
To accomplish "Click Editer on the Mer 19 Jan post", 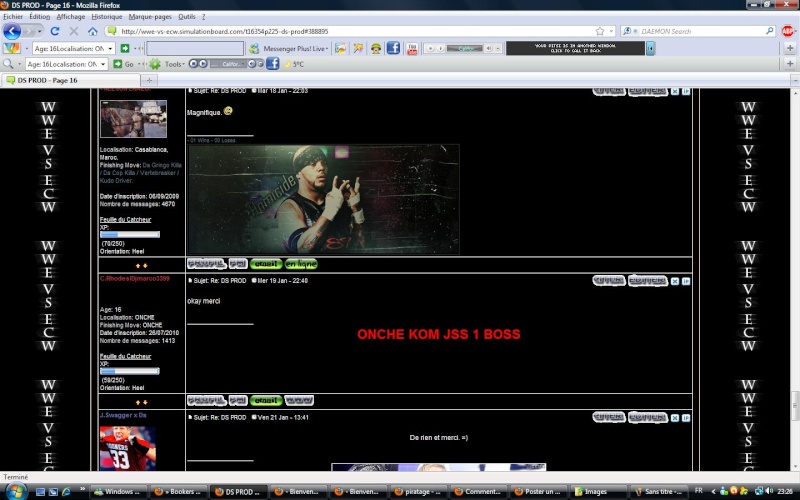I will coord(647,281).
